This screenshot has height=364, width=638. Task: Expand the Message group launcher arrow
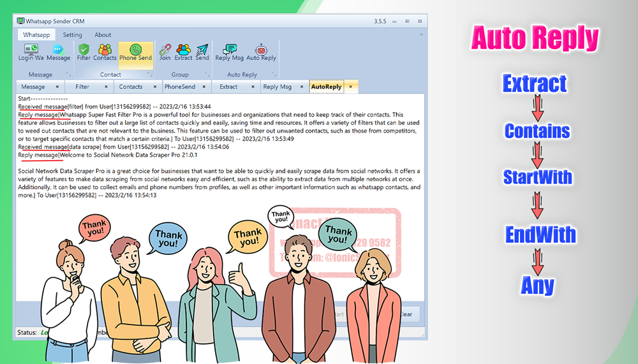68,75
